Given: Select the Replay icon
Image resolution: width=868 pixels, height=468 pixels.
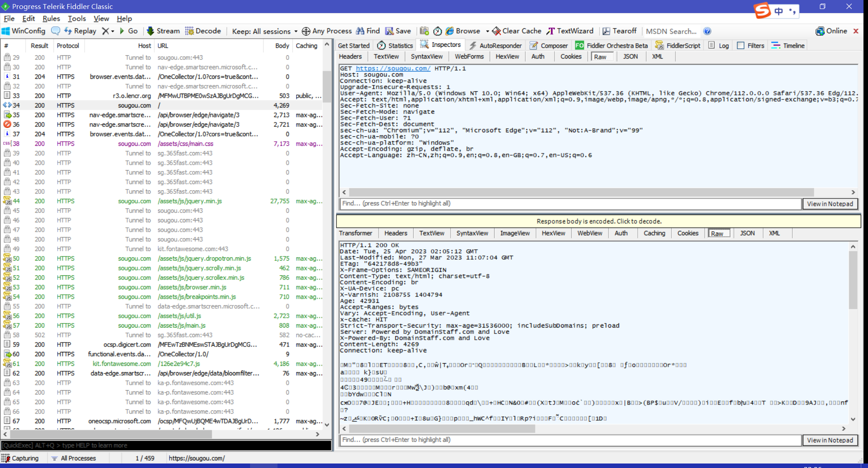Looking at the screenshot, I should tap(81, 31).
